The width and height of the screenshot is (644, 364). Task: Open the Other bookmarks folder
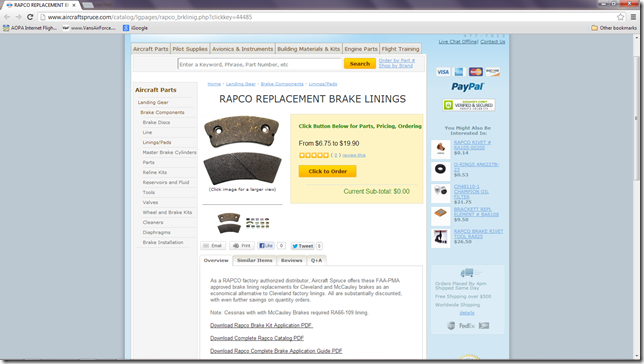click(x=614, y=28)
